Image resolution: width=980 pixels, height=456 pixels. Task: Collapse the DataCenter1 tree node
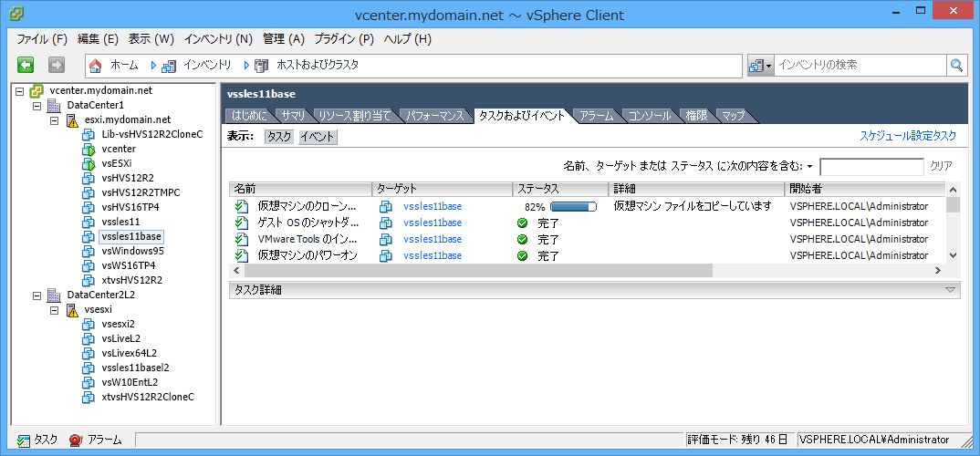click(36, 106)
